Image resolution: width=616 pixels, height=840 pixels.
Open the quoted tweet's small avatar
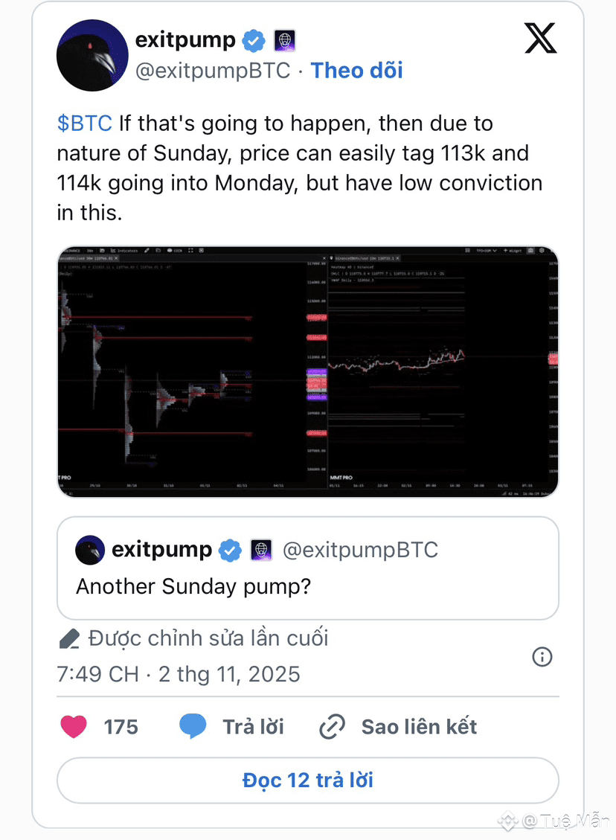coord(90,550)
